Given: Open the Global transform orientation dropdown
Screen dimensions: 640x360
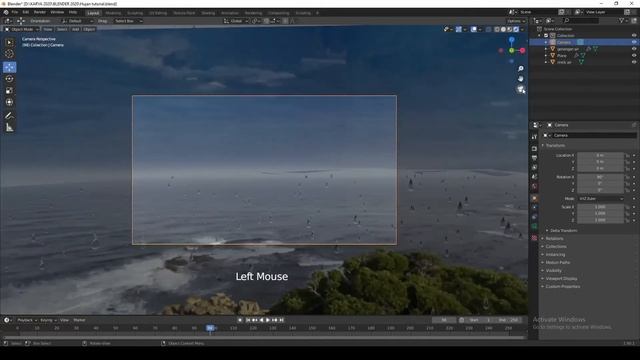Looking at the screenshot, I should (236, 21).
